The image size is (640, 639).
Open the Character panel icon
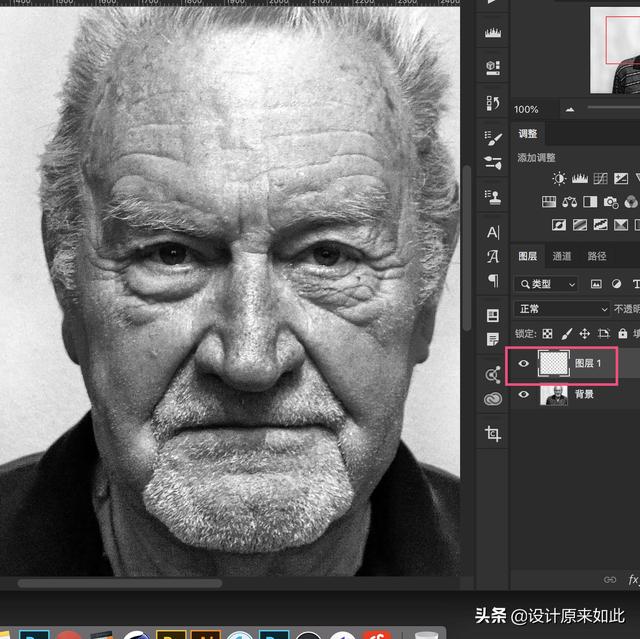click(493, 232)
